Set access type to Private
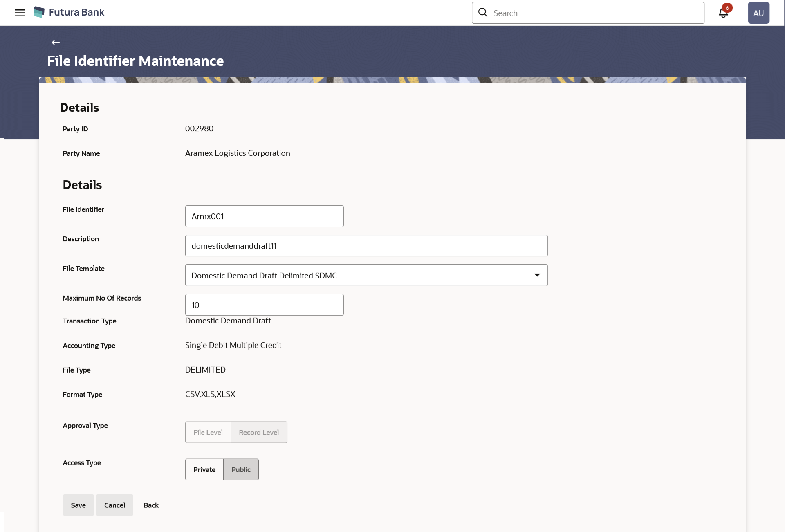 [204, 469]
